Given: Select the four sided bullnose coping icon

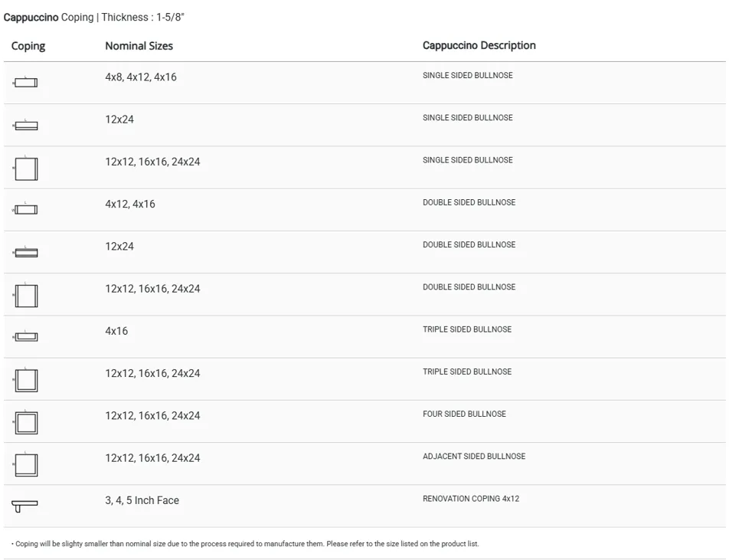Looking at the screenshot, I should tap(25, 422).
